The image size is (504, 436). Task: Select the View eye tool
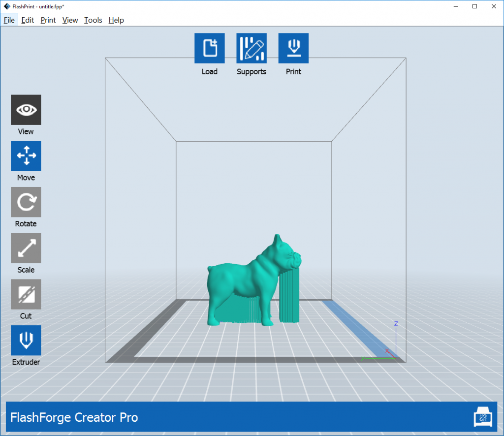[26, 110]
